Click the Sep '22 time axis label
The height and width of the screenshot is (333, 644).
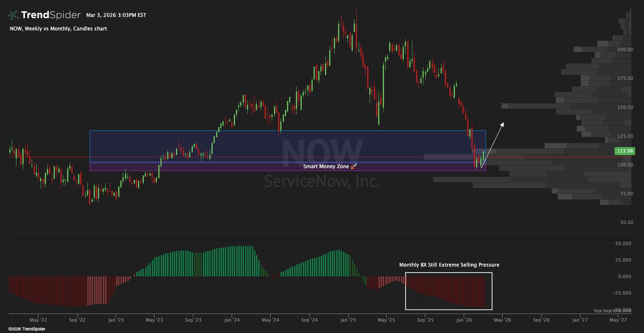[x=77, y=320]
